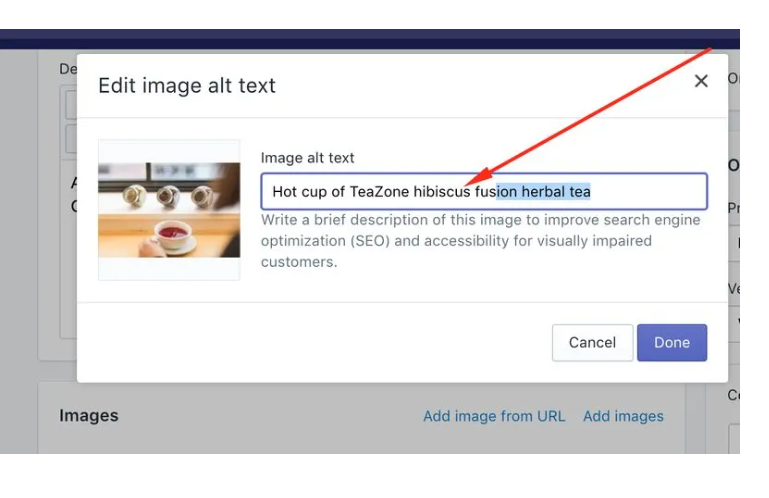This screenshot has height=498, width=769.
Task: Open the Add image from URL link
Action: 494,416
